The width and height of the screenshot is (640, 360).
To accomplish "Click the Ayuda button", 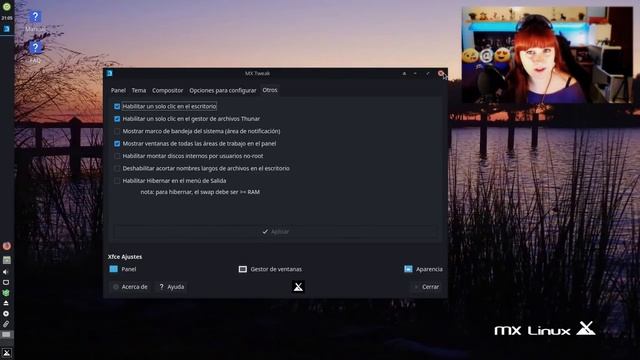I will 171,287.
